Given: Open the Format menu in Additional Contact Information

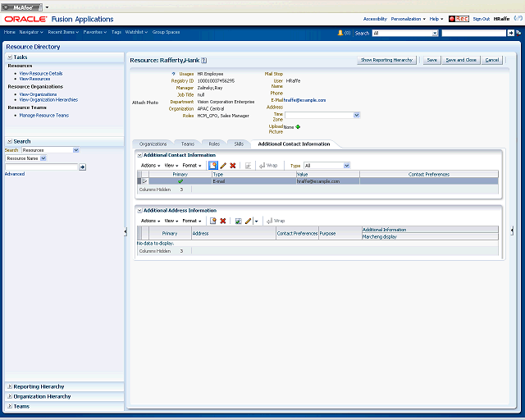Looking at the screenshot, I should 191,166.
